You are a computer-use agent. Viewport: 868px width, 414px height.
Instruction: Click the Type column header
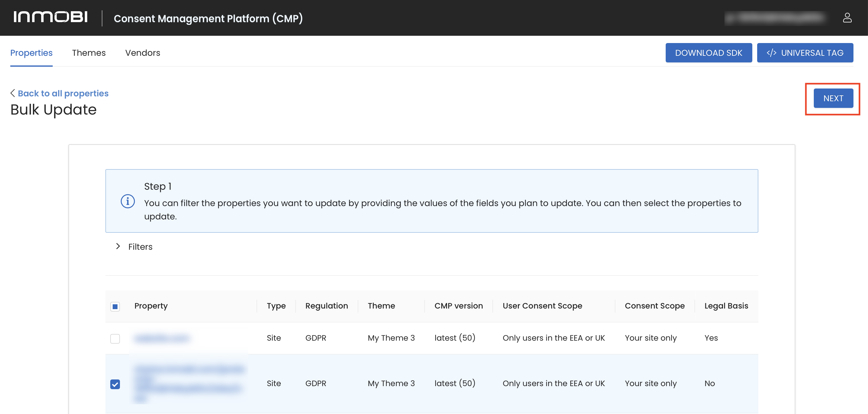coord(276,305)
